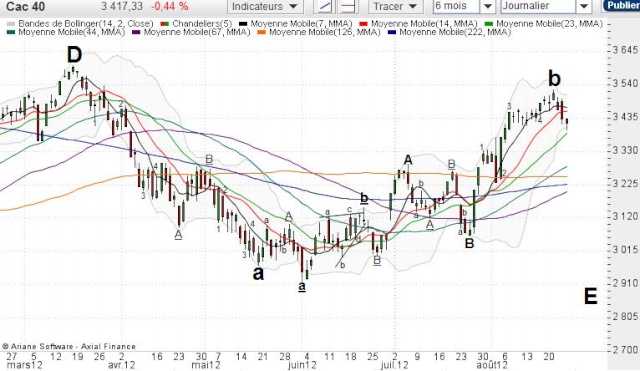Image resolution: width=640 pixels, height=371 pixels.
Task: Click the Moyenne Mobile(23, MMA) legend label
Action: tap(549, 24)
